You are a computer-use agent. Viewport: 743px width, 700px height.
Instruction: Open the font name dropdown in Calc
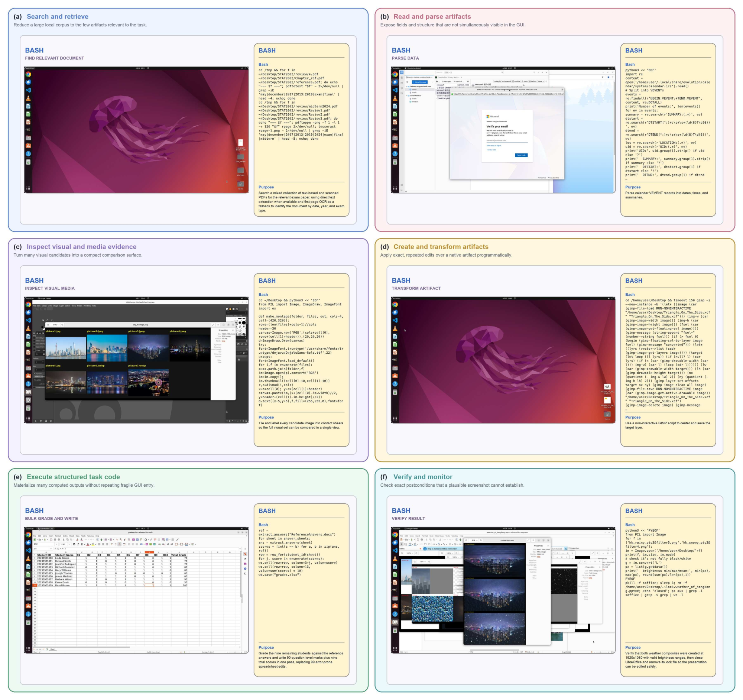[56, 545]
